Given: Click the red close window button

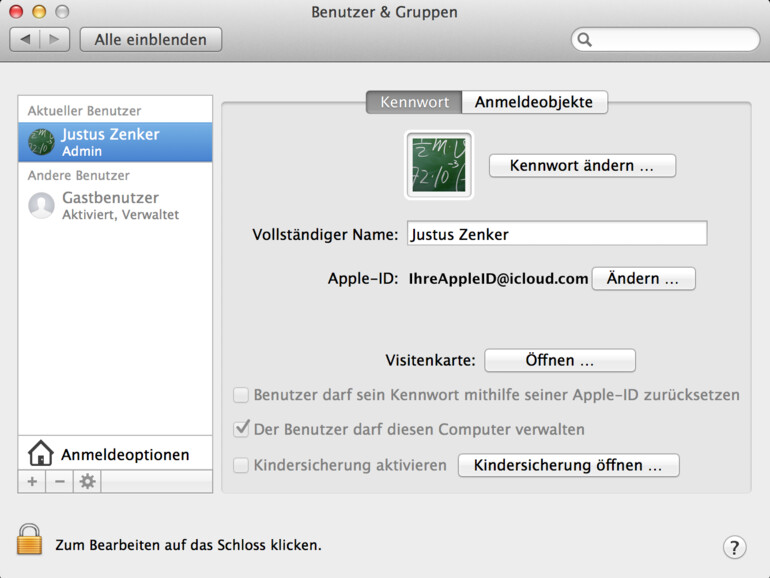Looking at the screenshot, I should coord(17,11).
